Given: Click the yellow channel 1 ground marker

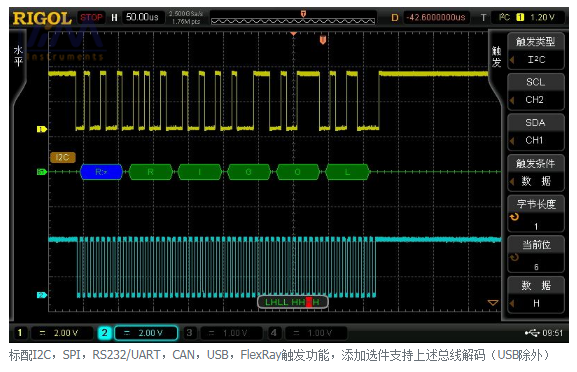Looking at the screenshot, I should pyautogui.click(x=42, y=129).
